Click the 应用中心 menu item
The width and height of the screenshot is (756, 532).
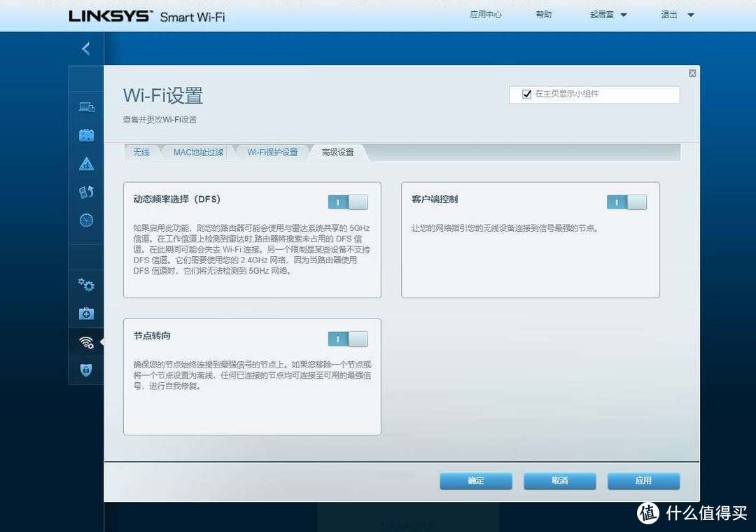click(x=486, y=14)
